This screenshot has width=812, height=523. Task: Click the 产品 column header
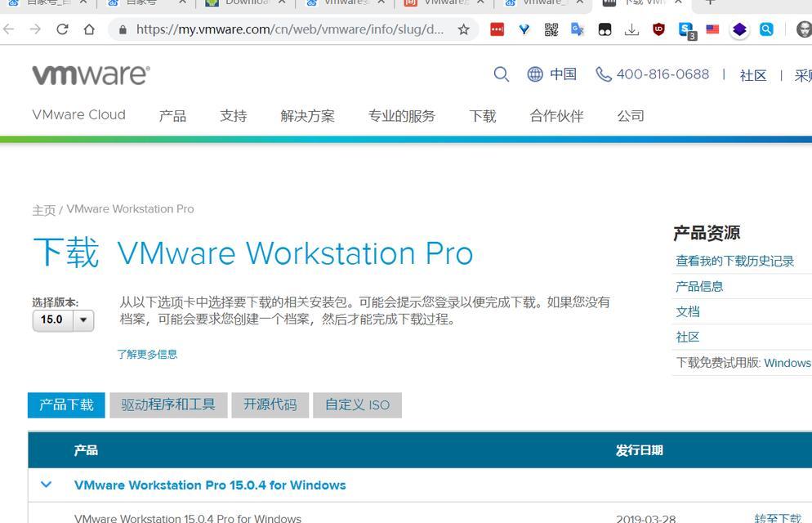(86, 450)
